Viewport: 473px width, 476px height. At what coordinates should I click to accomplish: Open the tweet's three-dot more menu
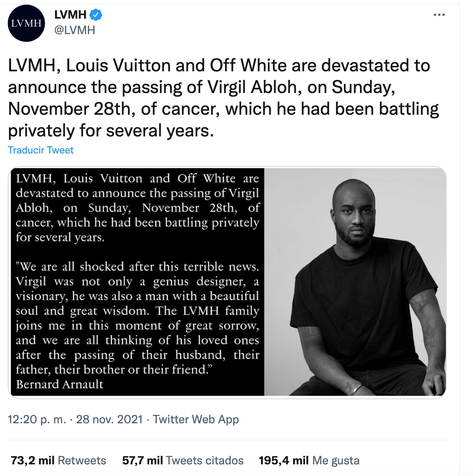tap(439, 15)
